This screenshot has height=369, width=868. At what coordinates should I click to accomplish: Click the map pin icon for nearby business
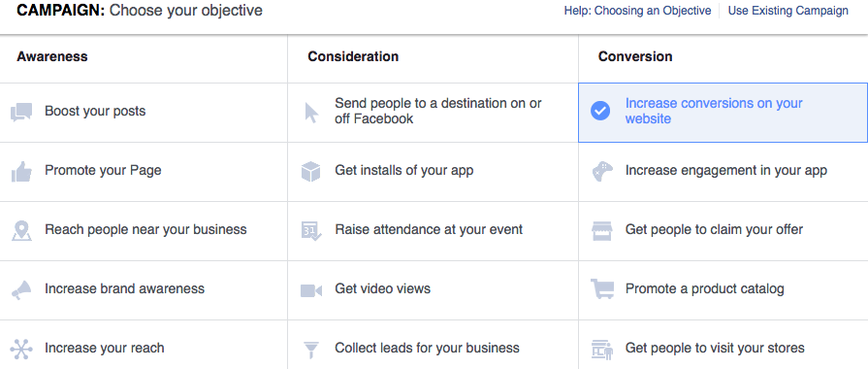coord(21,230)
